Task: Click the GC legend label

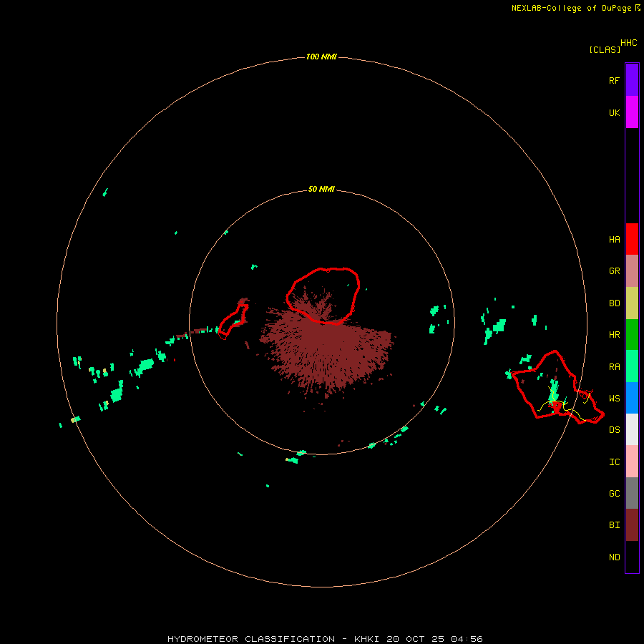Action: (614, 493)
